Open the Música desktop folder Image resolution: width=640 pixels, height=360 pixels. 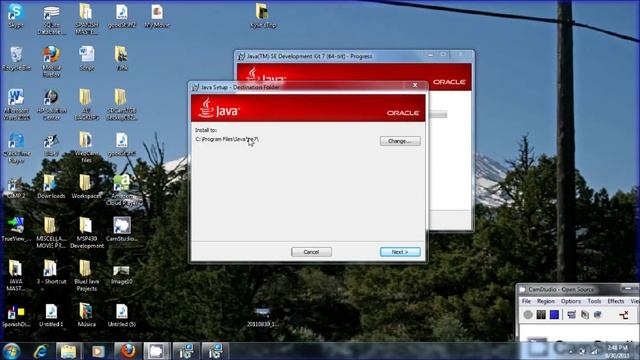[x=86, y=315]
